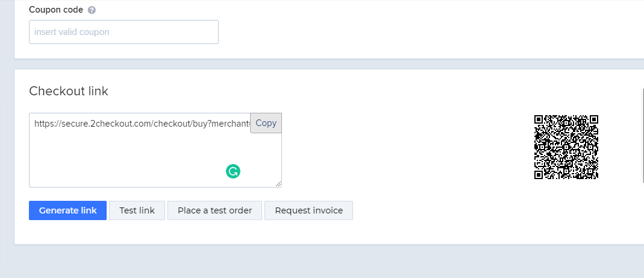
Task: Click the green Grammarly icon in textarea
Action: [x=233, y=172]
